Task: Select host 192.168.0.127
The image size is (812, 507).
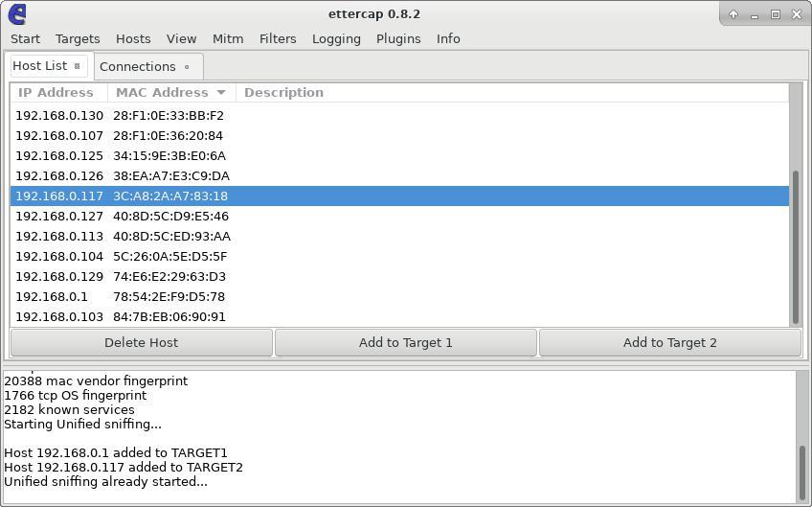Action: [399, 217]
